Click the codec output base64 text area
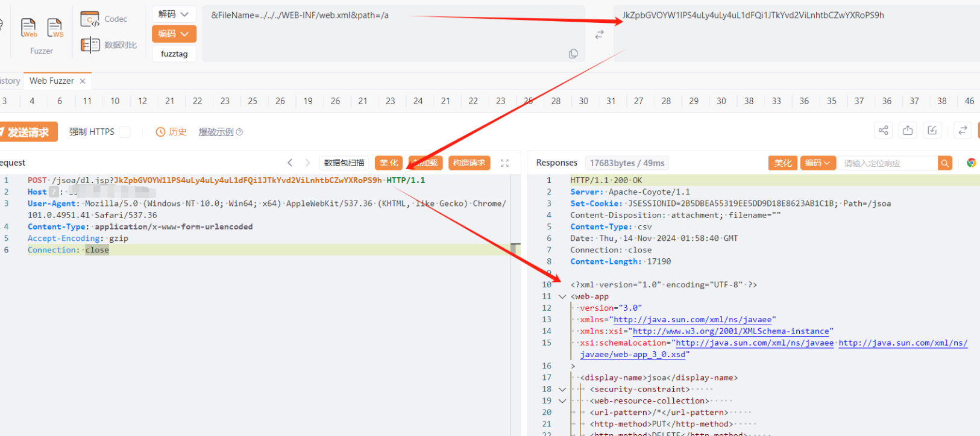980x436 pixels. tap(797, 34)
